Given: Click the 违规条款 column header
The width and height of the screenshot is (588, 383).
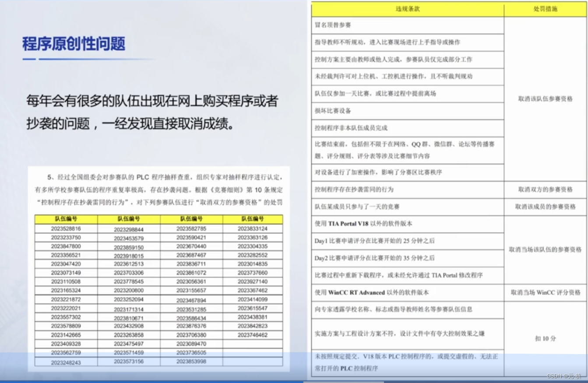Looking at the screenshot, I should (x=408, y=9).
